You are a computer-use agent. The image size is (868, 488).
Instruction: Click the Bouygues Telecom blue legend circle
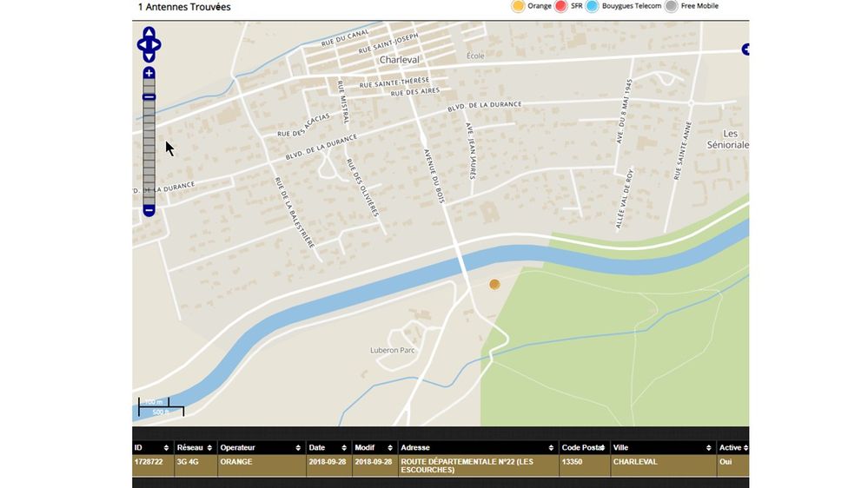tap(592, 6)
